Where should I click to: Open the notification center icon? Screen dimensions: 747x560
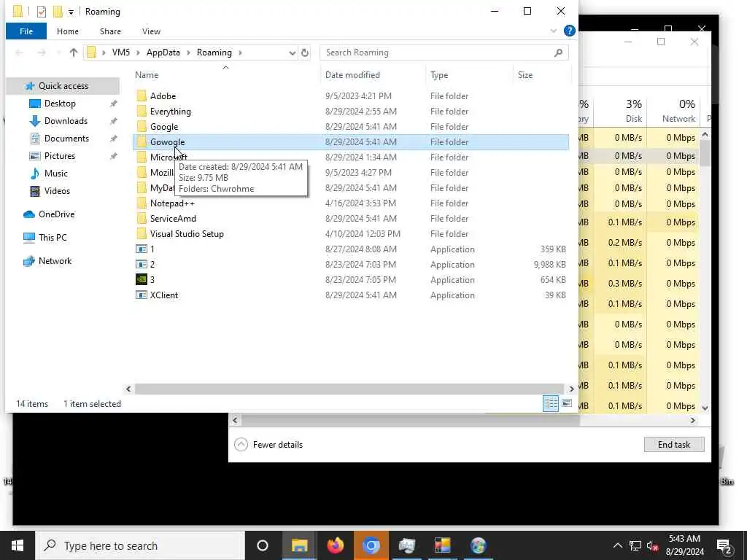tap(724, 545)
